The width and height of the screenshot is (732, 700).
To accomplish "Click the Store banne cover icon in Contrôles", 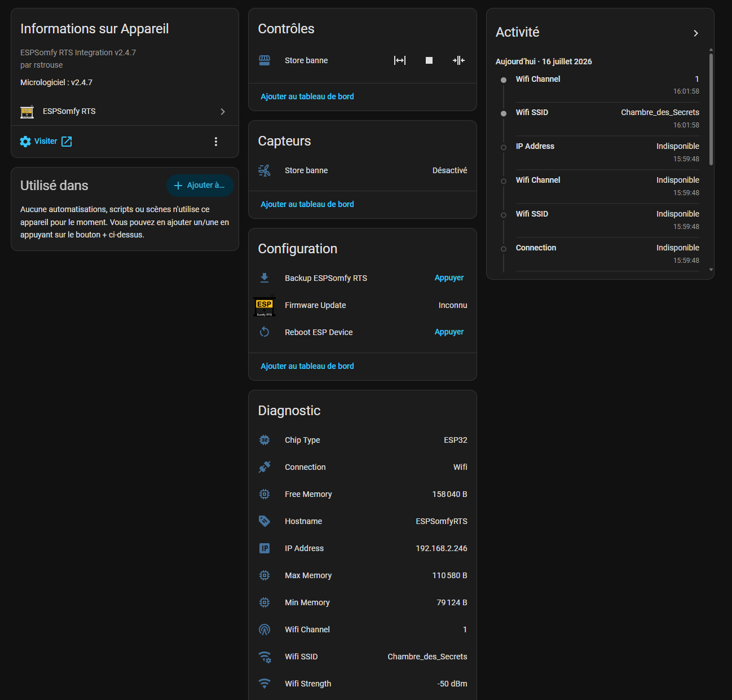I will [264, 60].
